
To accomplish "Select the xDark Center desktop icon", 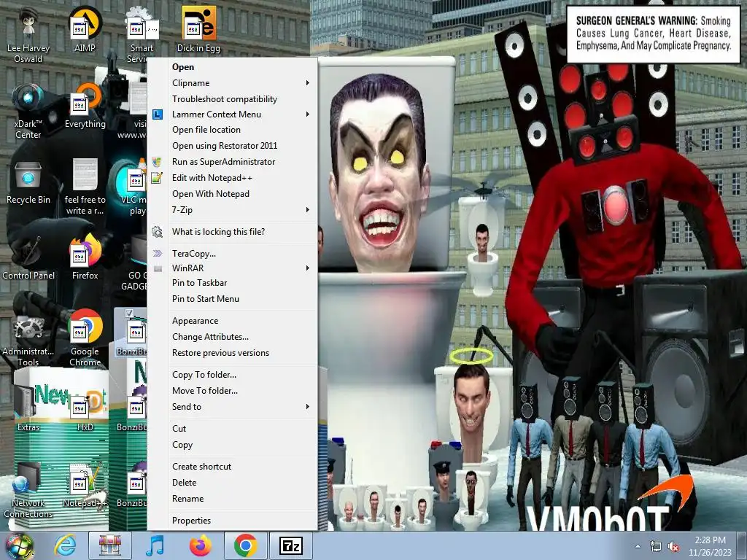I will coord(28,112).
